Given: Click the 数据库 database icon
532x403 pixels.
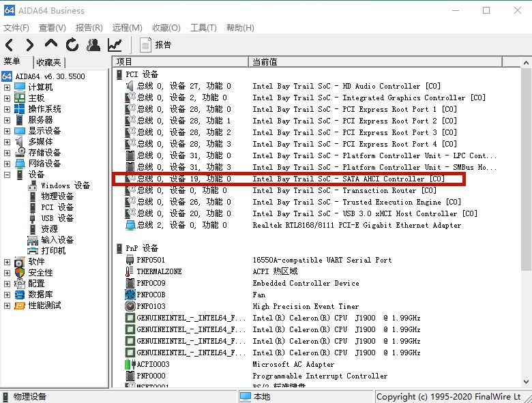Looking at the screenshot, I should click(x=20, y=295).
